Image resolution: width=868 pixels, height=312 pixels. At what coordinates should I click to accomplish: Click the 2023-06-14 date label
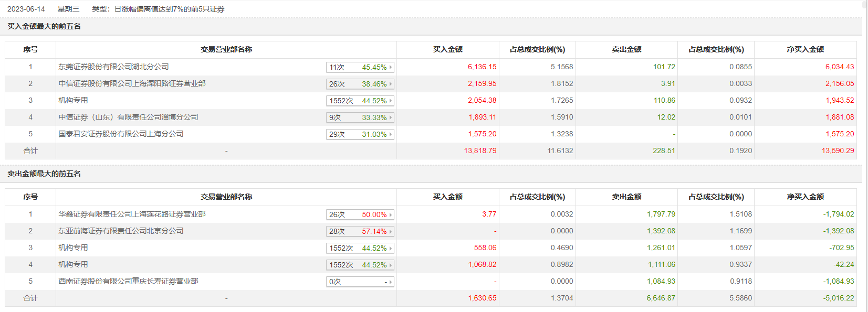[26, 9]
